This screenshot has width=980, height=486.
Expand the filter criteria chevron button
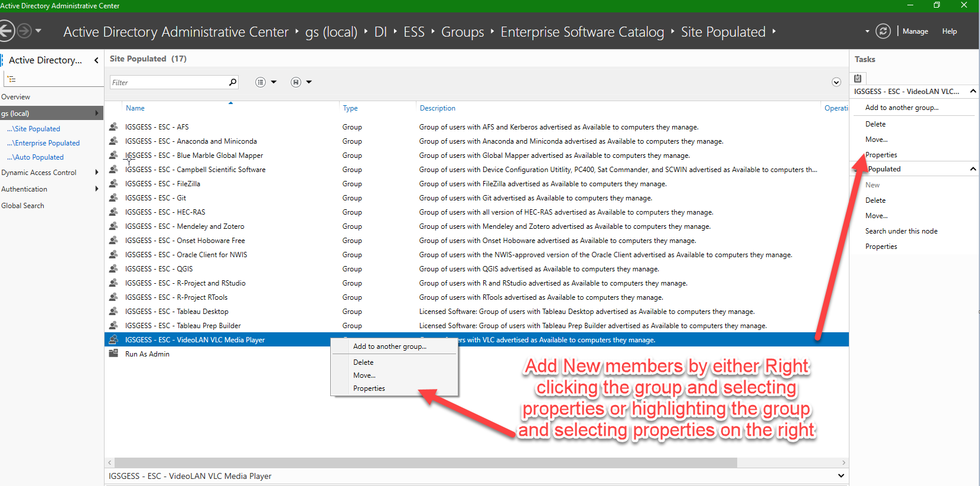pyautogui.click(x=836, y=82)
